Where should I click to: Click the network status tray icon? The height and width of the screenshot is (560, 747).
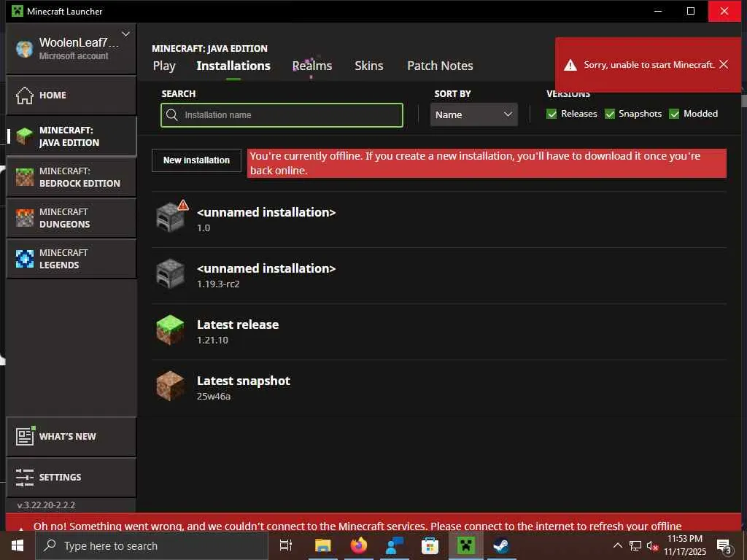635,545
